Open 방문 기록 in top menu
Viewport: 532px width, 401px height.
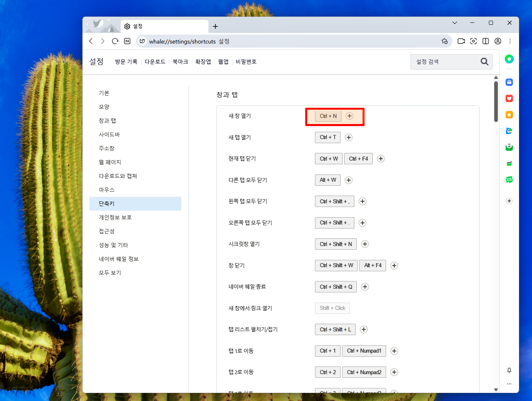point(126,62)
